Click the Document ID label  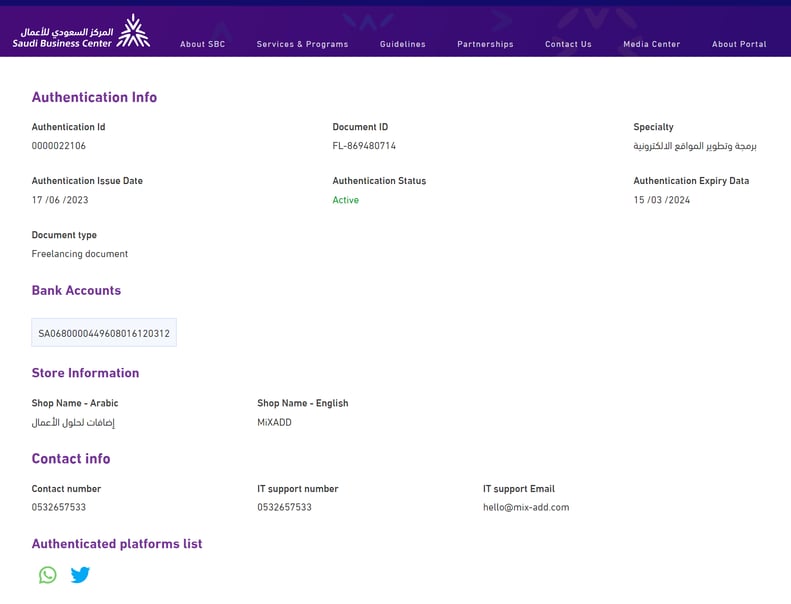click(360, 127)
